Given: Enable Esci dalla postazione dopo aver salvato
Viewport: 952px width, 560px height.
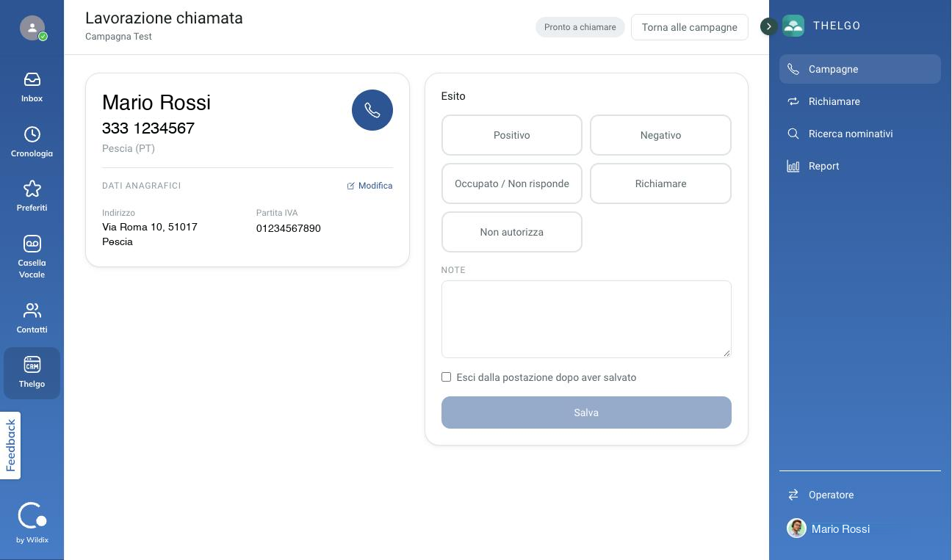Looking at the screenshot, I should pyautogui.click(x=446, y=377).
